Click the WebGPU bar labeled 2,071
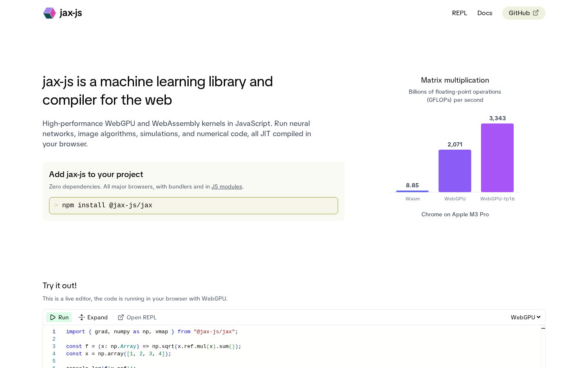588x368 pixels. click(x=455, y=171)
